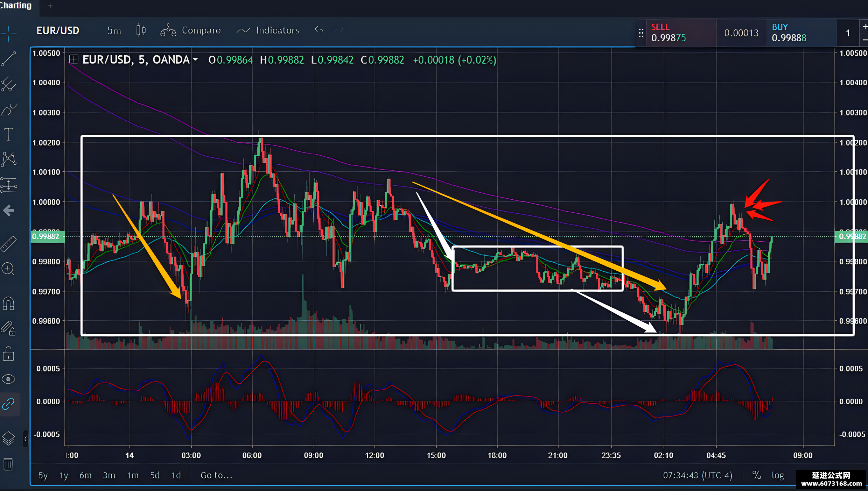The image size is (868, 491).
Task: Click the Go to... date option
Action: (216, 475)
